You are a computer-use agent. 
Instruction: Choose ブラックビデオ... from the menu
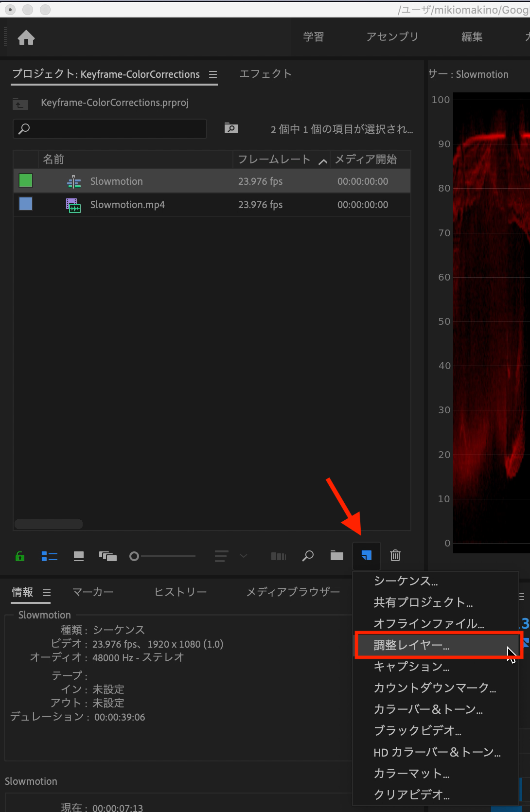436,731
